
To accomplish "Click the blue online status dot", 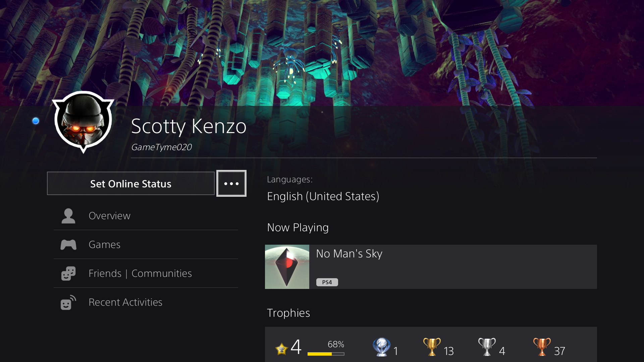I will pyautogui.click(x=36, y=121).
